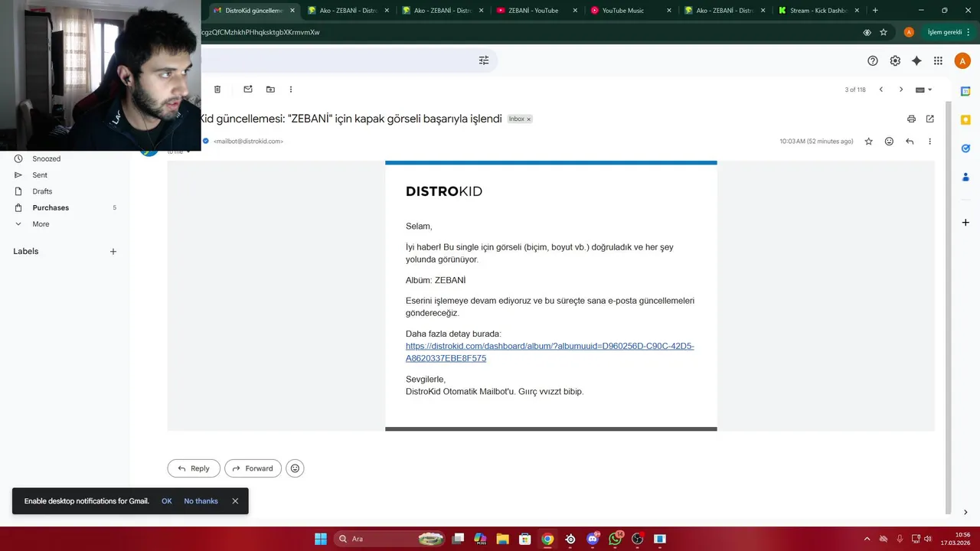The image size is (980, 551).
Task: Show search options filter icon
Action: tap(484, 60)
